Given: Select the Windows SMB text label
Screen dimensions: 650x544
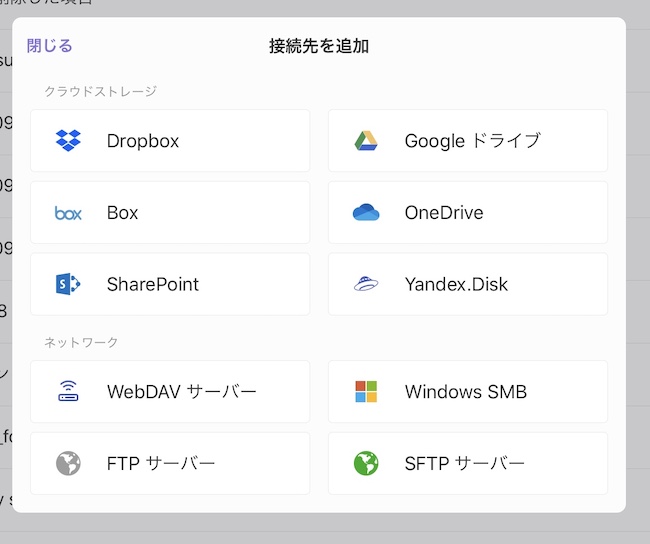Looking at the screenshot, I should pyautogui.click(x=466, y=391).
